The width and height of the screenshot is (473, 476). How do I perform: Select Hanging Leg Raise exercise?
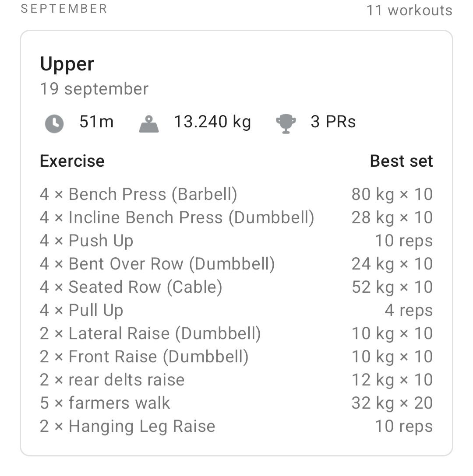[127, 426]
